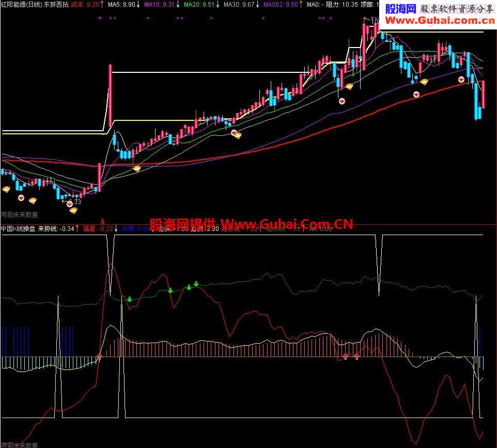Click the tall red candlestick spike after the breakout
497x448 pixels.
click(x=111, y=96)
